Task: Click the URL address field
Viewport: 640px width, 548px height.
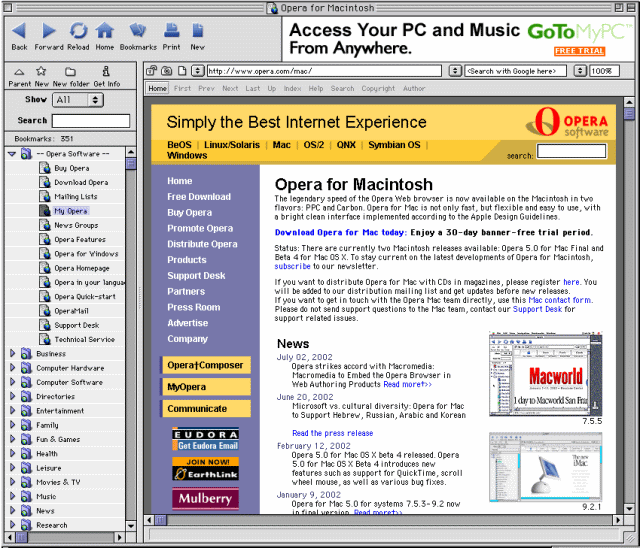Action: click(324, 71)
